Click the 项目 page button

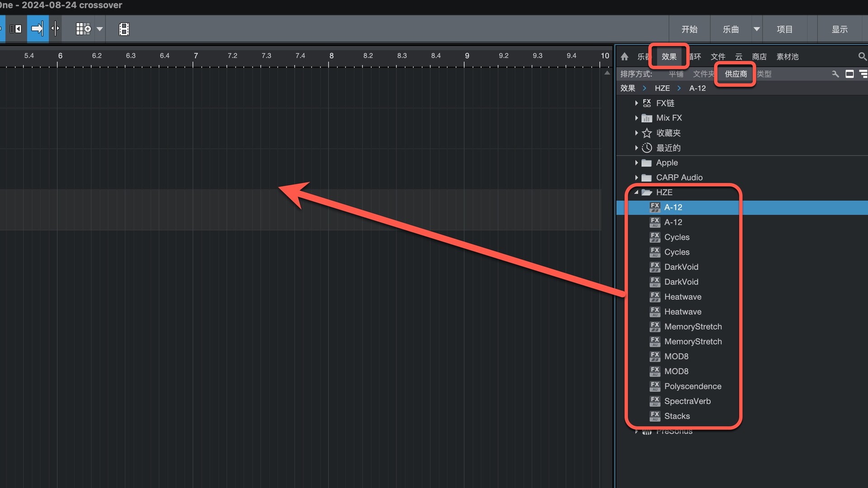point(784,29)
